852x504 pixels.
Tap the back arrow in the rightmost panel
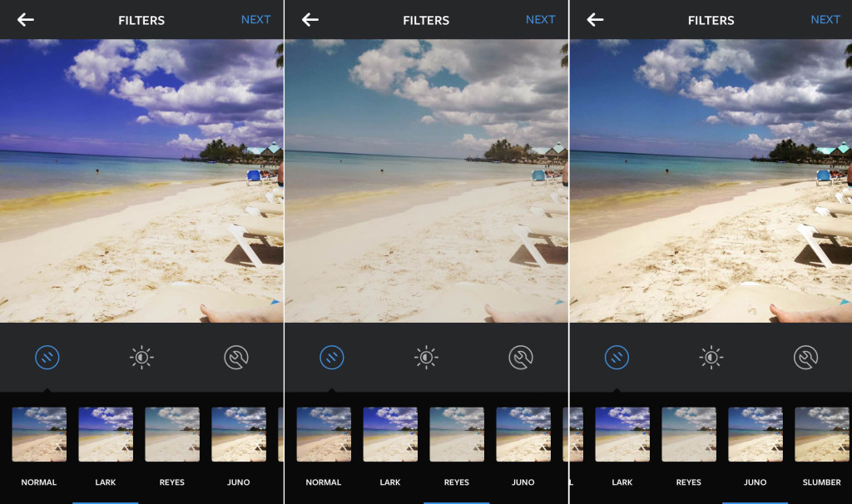593,19
